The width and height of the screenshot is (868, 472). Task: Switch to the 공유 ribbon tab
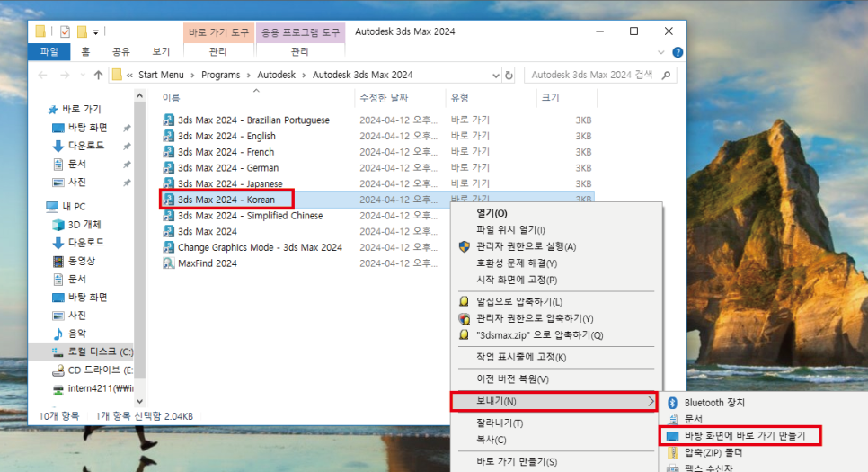click(x=120, y=51)
